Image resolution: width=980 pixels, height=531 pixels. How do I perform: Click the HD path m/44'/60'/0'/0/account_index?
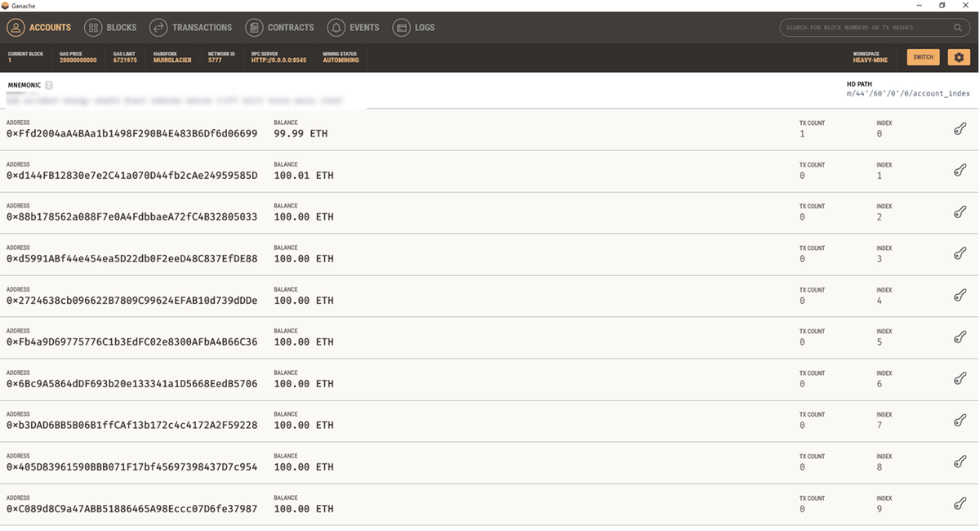[x=908, y=93]
